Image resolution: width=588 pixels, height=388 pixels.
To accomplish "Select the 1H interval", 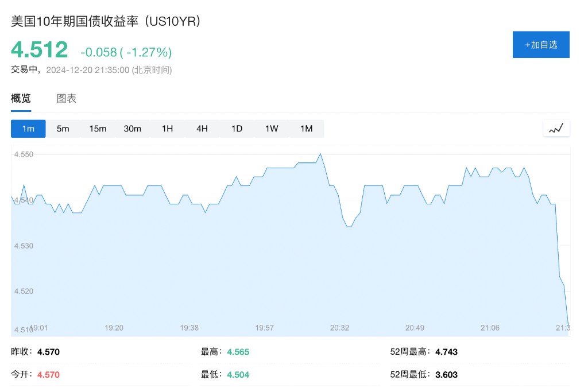I will point(167,129).
